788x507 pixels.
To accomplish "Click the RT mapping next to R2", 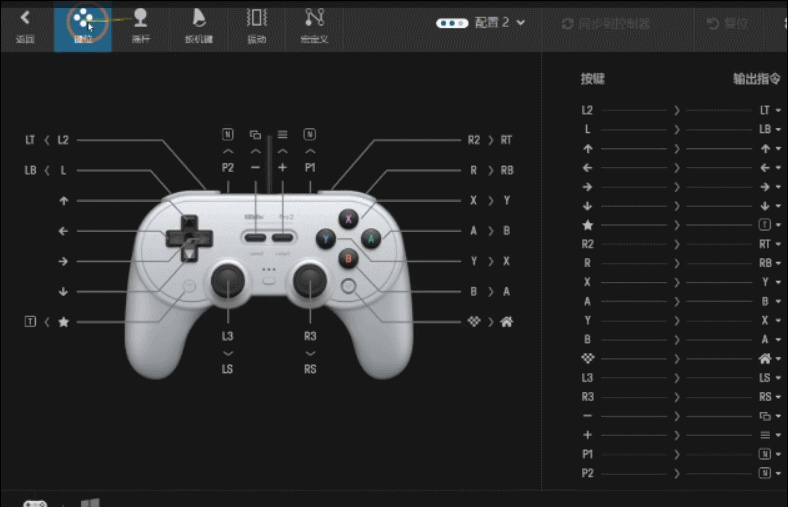I will (x=506, y=140).
